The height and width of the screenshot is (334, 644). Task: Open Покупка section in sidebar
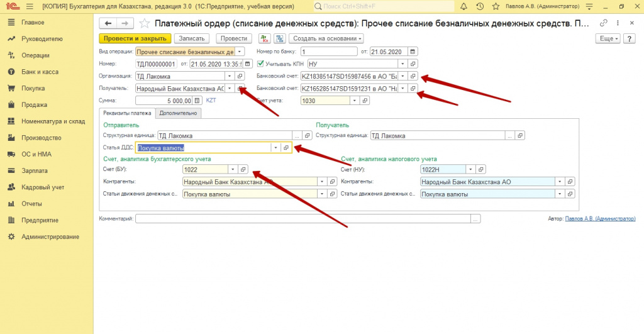tap(33, 88)
